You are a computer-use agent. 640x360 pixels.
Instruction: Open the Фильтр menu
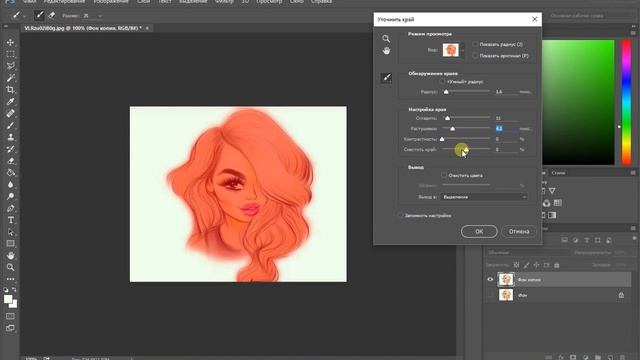click(x=224, y=2)
